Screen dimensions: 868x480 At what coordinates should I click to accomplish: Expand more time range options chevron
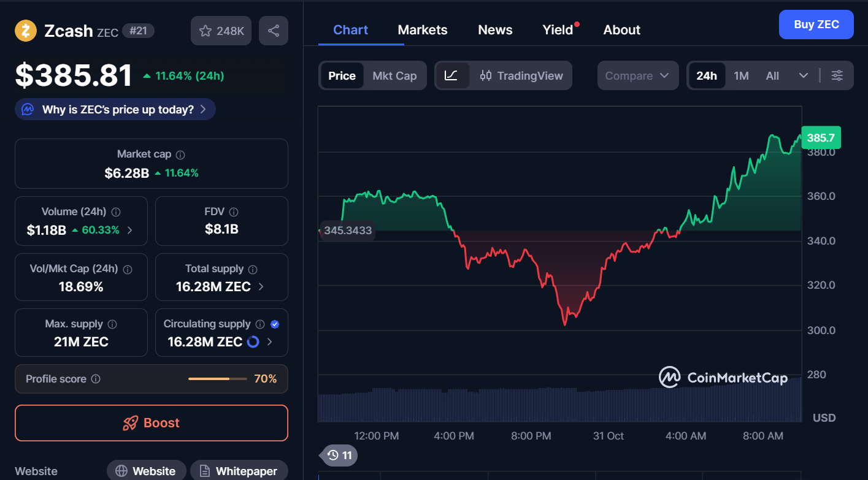(x=804, y=75)
